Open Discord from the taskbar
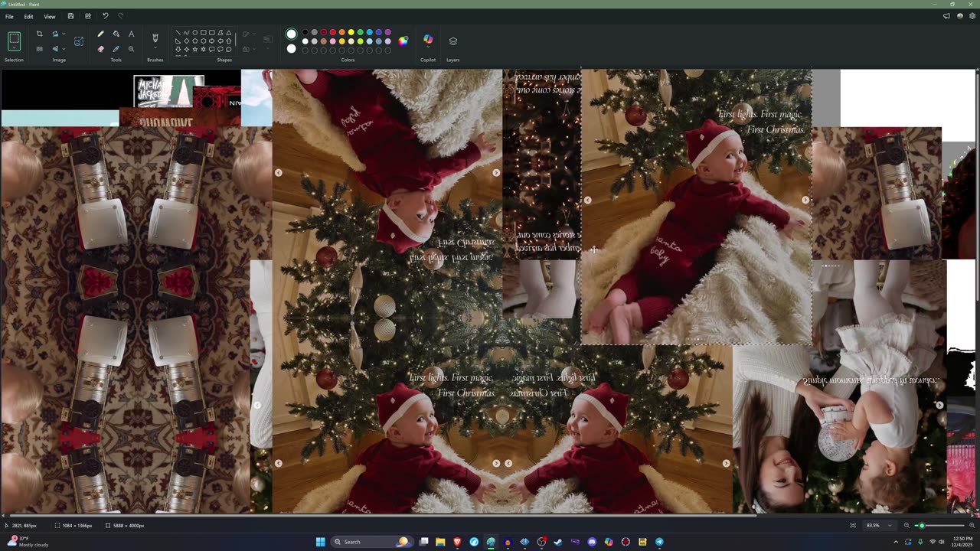Viewport: 980px width, 551px height. point(592,542)
